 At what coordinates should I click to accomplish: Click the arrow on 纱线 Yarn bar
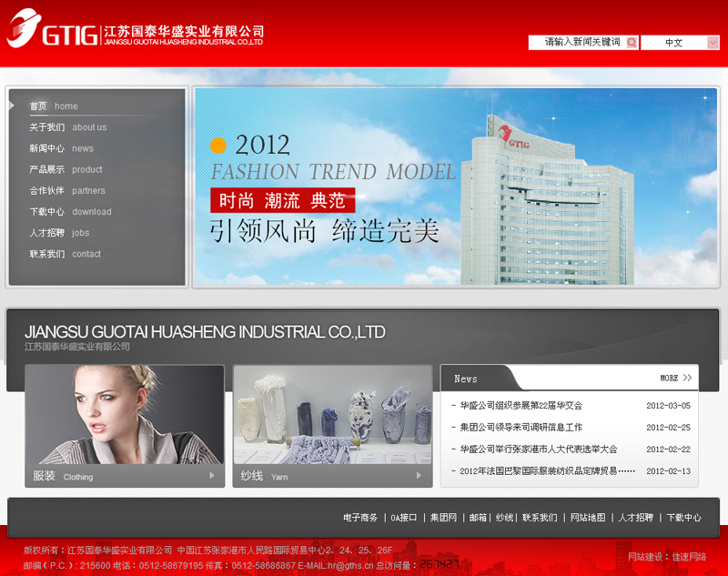(x=420, y=476)
